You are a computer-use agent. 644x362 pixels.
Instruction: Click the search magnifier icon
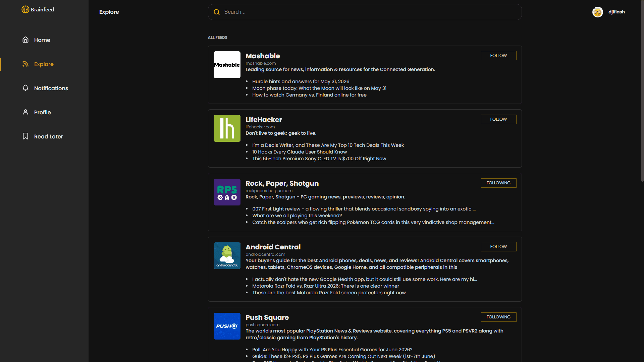(x=217, y=12)
